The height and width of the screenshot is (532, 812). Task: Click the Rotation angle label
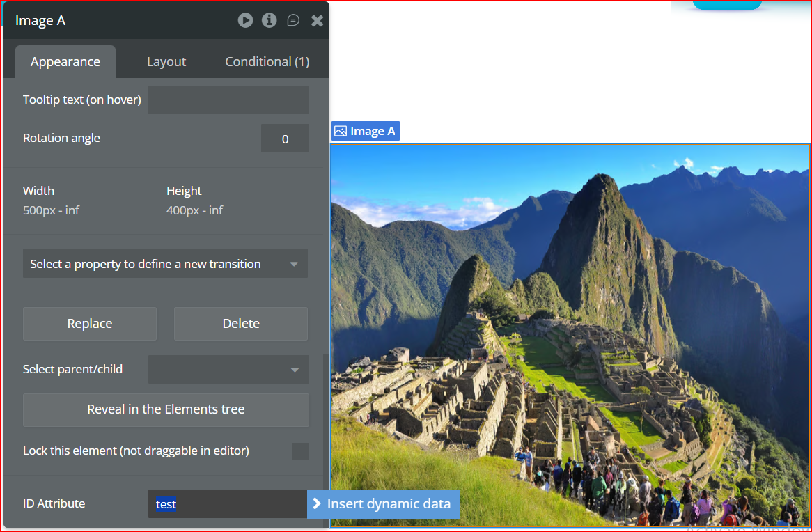tap(61, 139)
